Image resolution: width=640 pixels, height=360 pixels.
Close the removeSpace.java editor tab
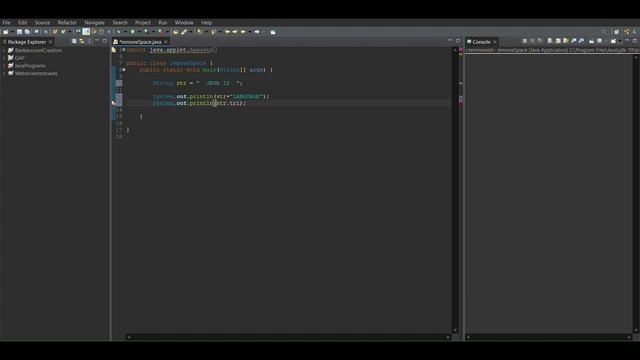click(166, 42)
